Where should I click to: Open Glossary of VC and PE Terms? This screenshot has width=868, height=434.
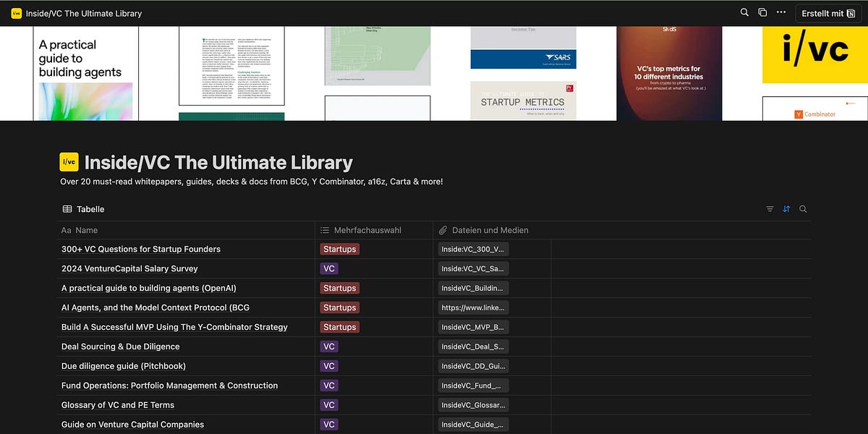click(x=118, y=405)
